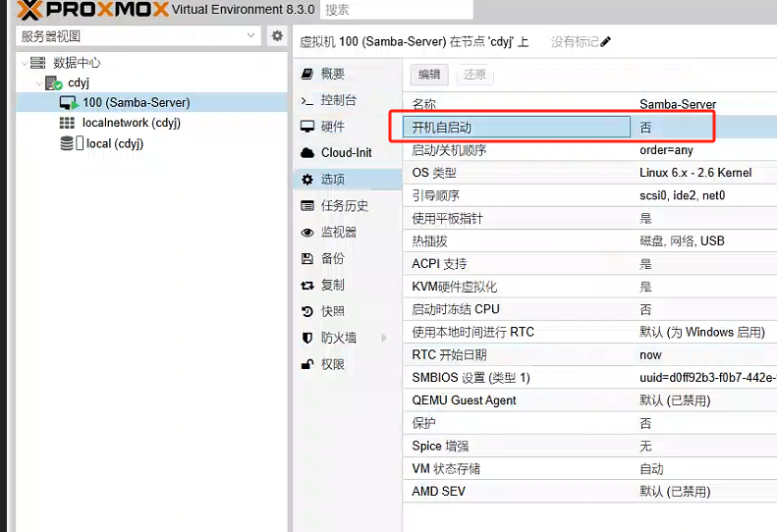The width and height of the screenshot is (777, 532).
Task: Select the SMBIOS 设置 (类型 1) row
Action: [589, 378]
